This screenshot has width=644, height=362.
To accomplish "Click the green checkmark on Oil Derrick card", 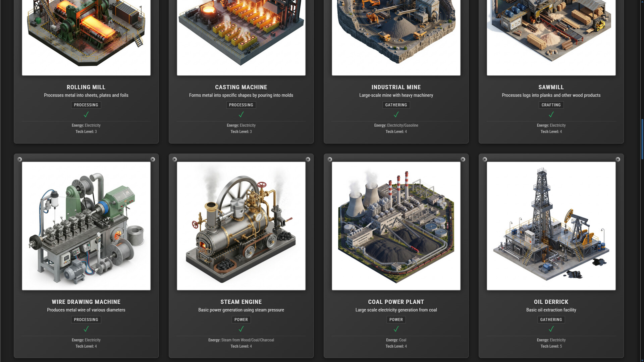I will point(551,329).
